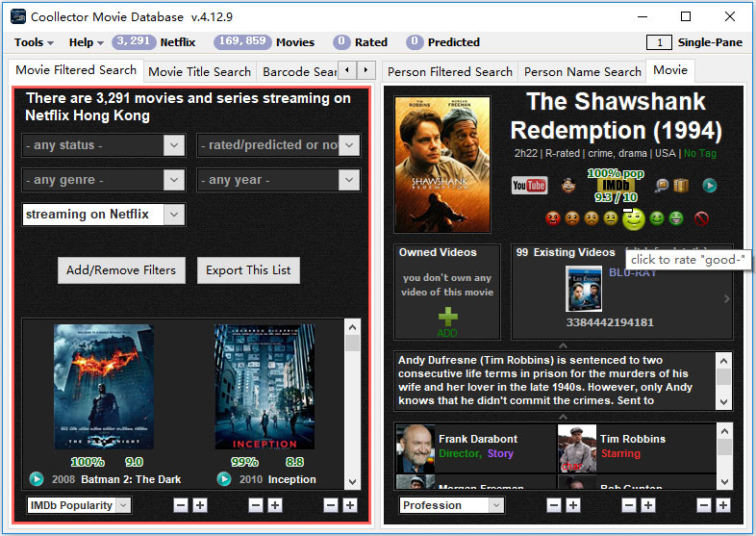Rate movie "good-" with large green smiley
This screenshot has height=536, width=756.
tap(634, 219)
